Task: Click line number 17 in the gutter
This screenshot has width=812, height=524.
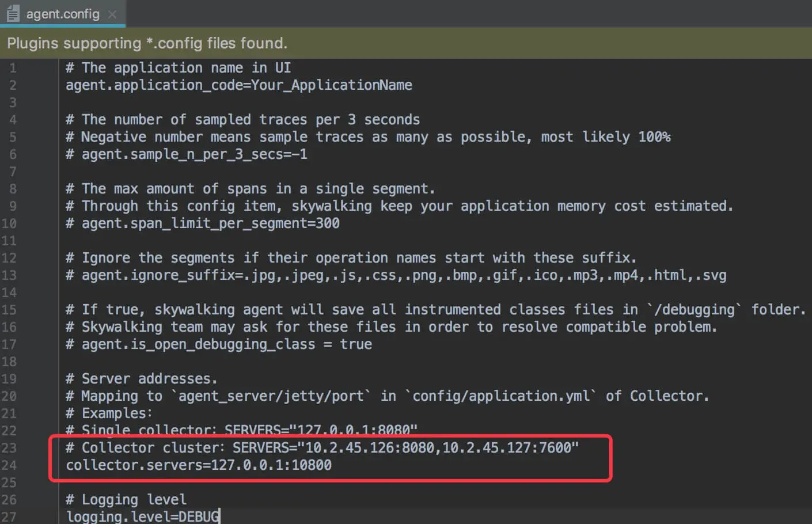Action: tap(9, 344)
